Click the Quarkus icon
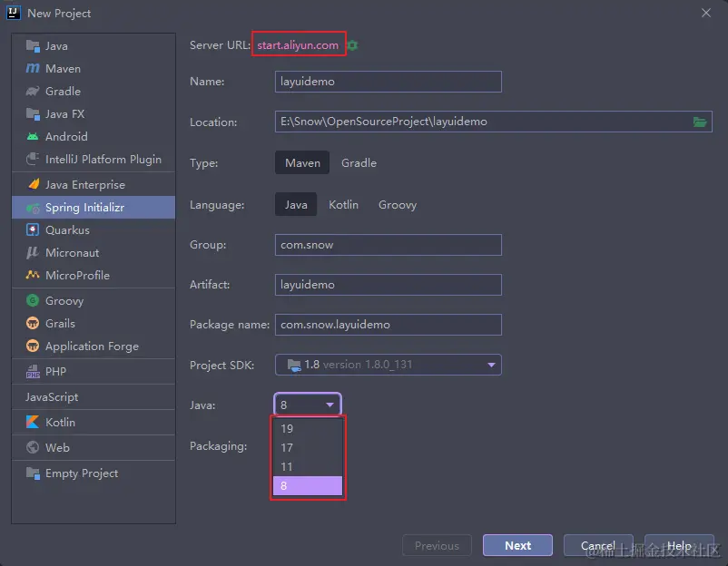 [33, 229]
